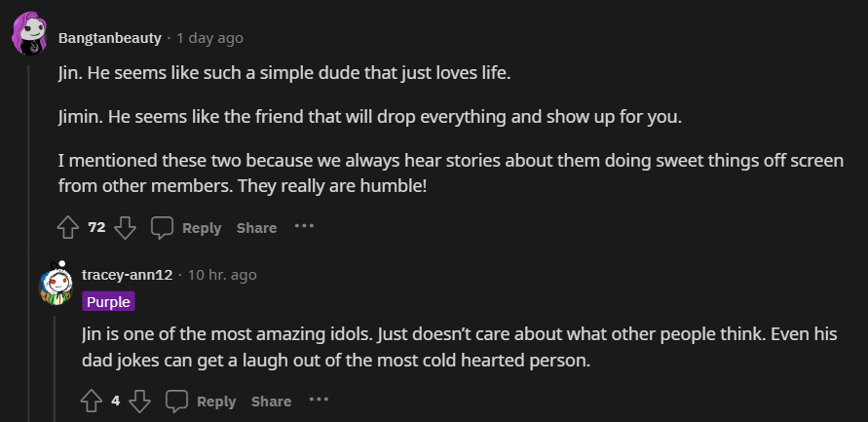This screenshot has height=422, width=868.
Task: Click the Purple user flair tag
Action: (108, 301)
